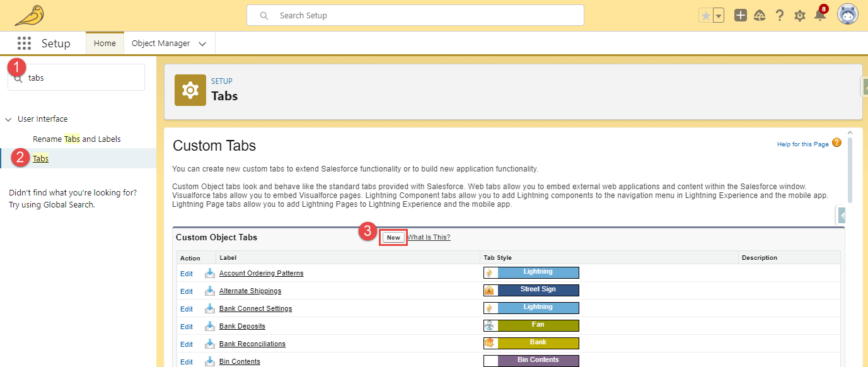This screenshot has width=868, height=367.
Task: Edit the Bin Contents tab
Action: (187, 362)
